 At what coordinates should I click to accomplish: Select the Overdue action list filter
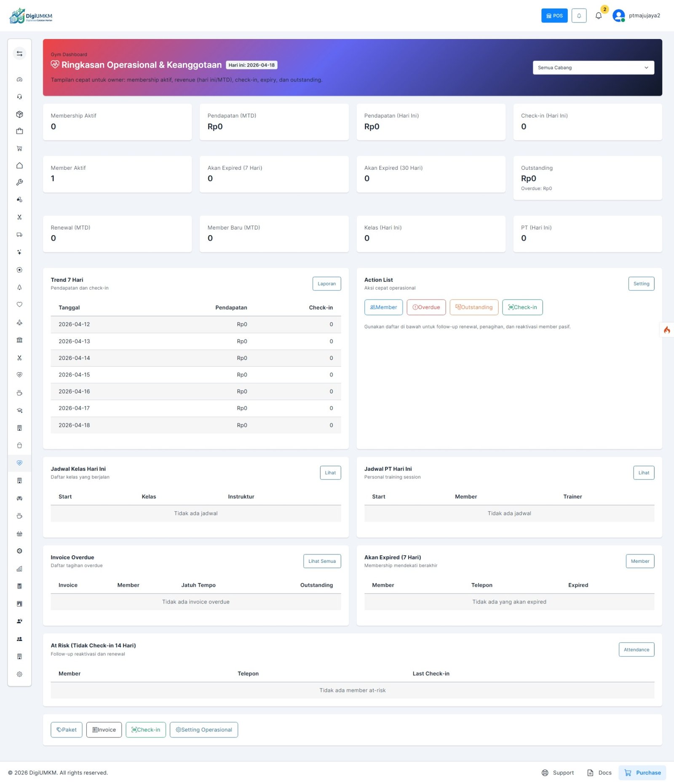[426, 307]
